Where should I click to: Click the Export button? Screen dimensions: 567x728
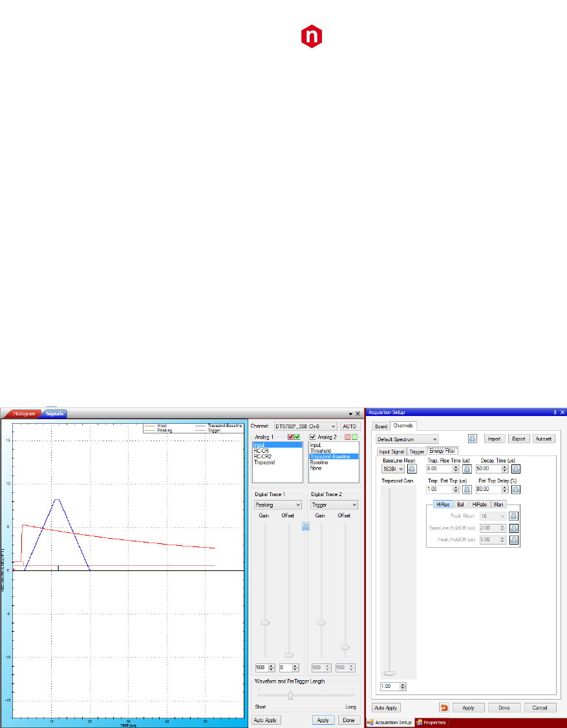pyautogui.click(x=519, y=439)
